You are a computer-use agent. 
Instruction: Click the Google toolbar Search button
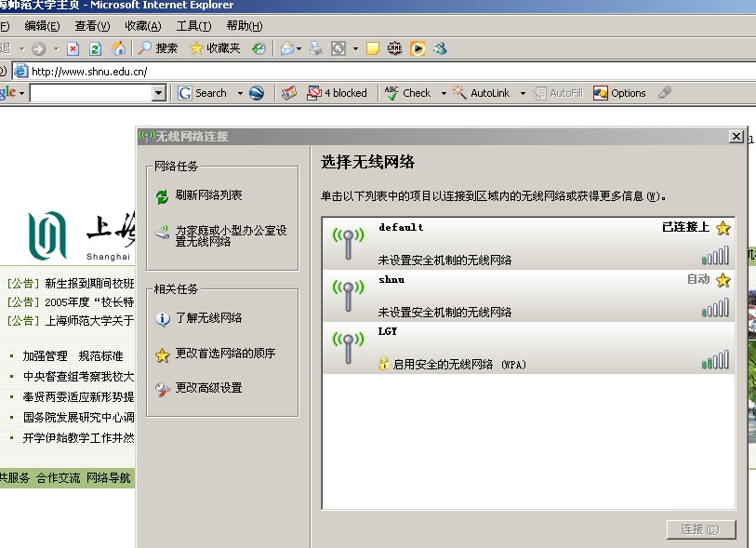point(203,93)
